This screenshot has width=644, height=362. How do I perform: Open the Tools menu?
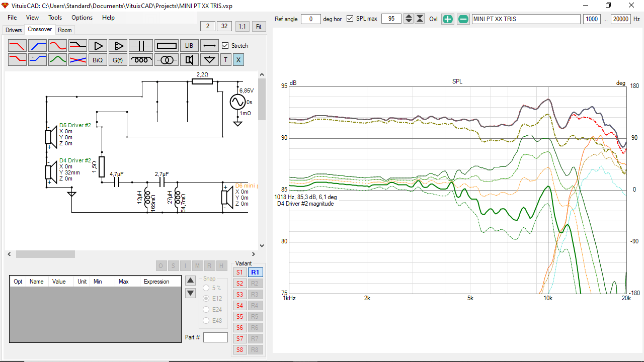tap(55, 17)
